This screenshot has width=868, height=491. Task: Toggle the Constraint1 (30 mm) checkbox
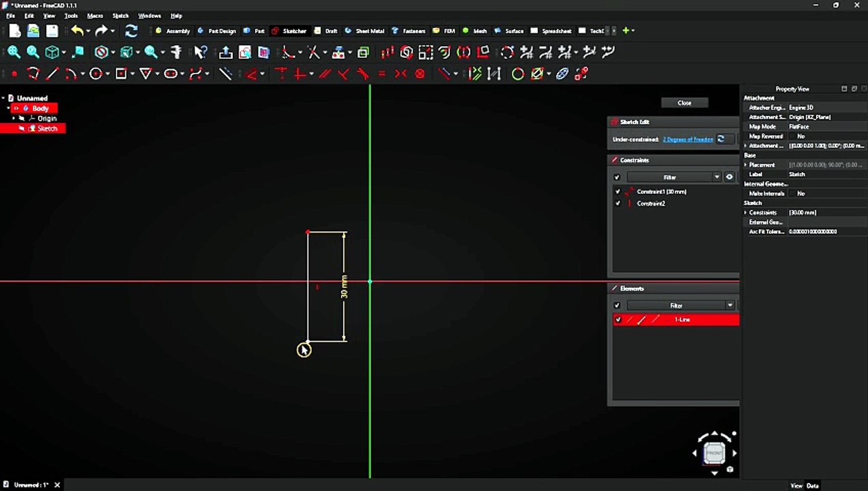click(x=618, y=192)
